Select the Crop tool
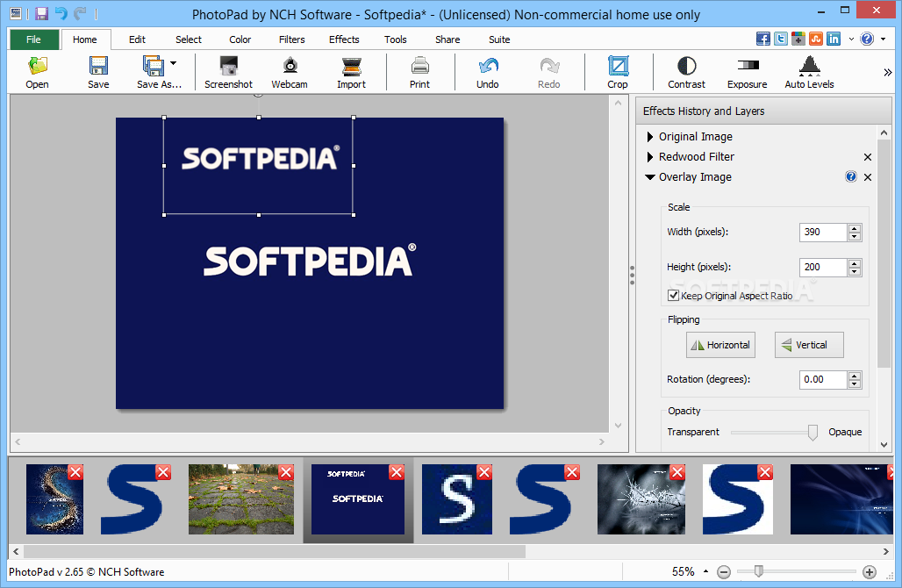Viewport: 902px width, 588px height. (x=618, y=72)
